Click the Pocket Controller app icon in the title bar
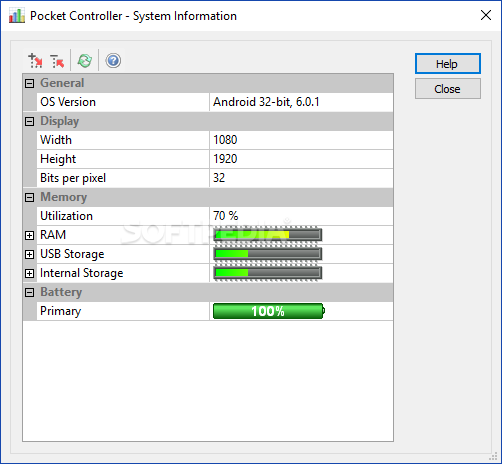 (17, 15)
